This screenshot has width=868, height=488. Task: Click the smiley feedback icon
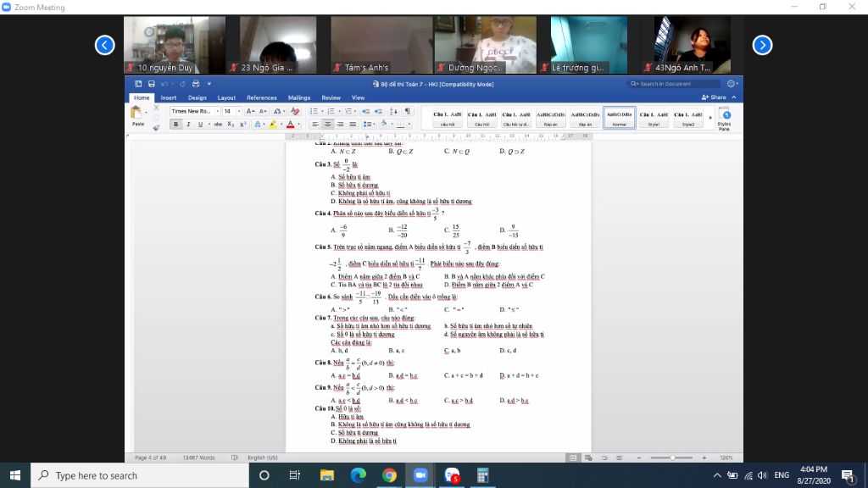point(732,84)
